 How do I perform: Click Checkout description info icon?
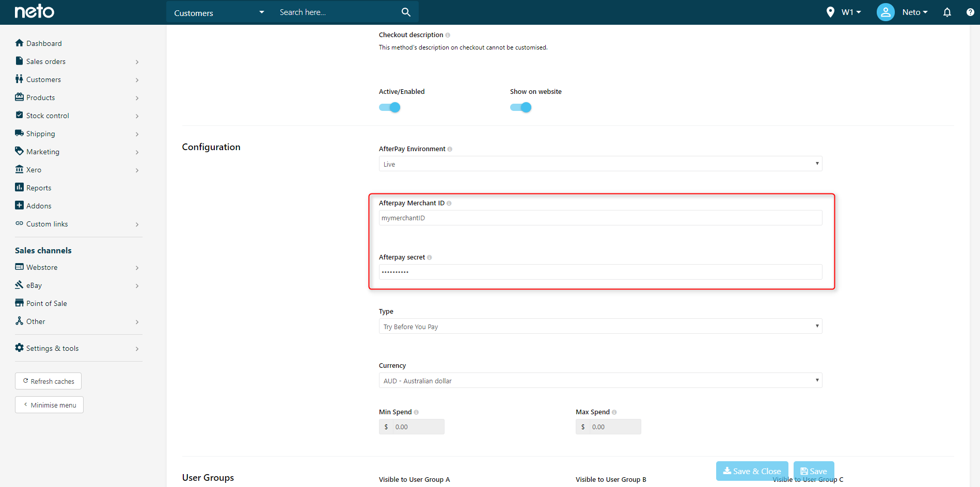tap(448, 35)
